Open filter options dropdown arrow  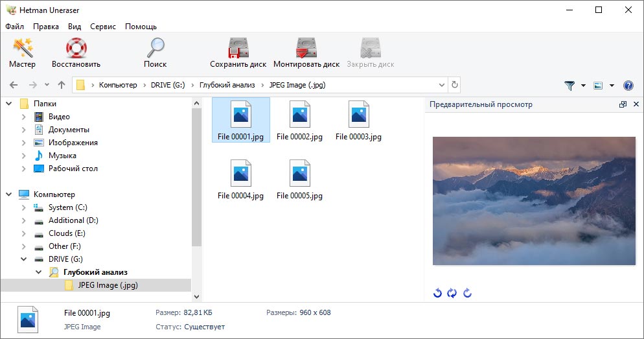tap(583, 86)
